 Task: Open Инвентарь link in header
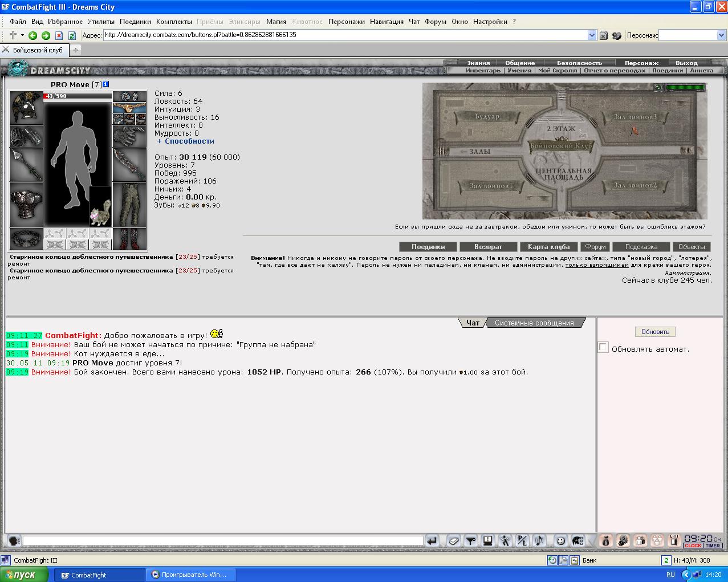point(483,71)
